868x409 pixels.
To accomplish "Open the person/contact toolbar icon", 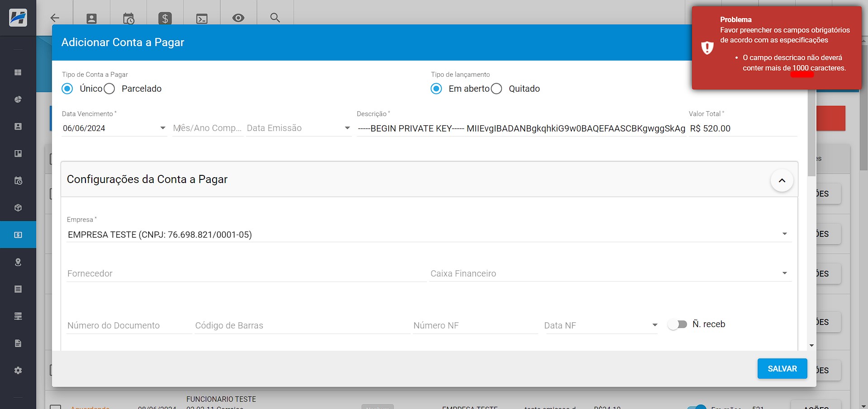I will (91, 19).
